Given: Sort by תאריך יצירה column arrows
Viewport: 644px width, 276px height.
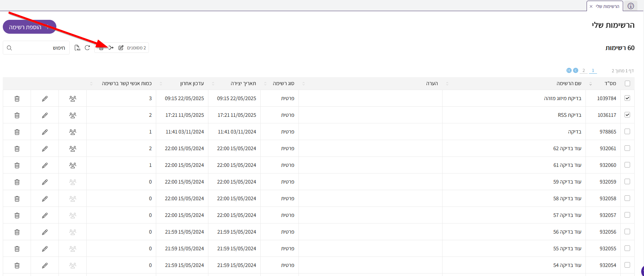Looking at the screenshot, I should 213,84.
